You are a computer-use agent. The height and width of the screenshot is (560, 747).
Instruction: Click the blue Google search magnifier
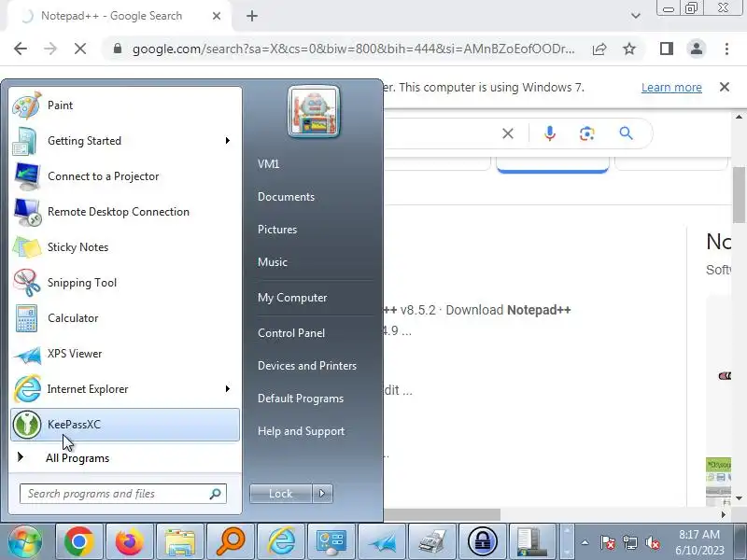pyautogui.click(x=626, y=133)
